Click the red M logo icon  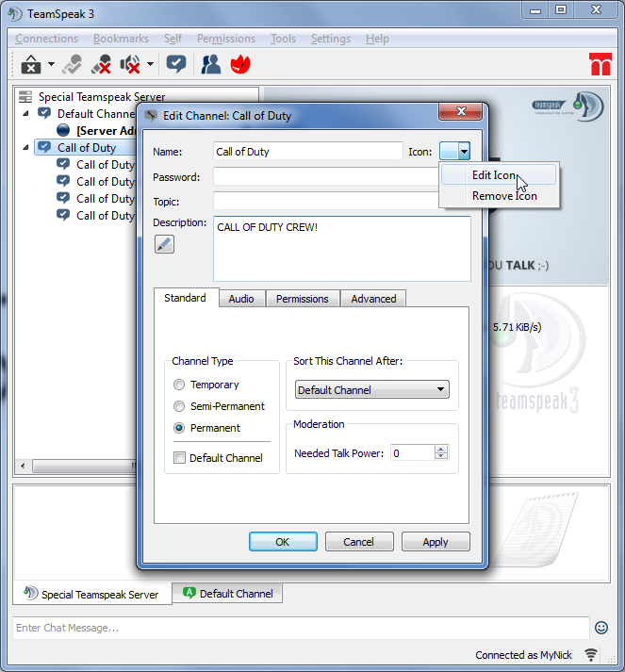(x=600, y=64)
